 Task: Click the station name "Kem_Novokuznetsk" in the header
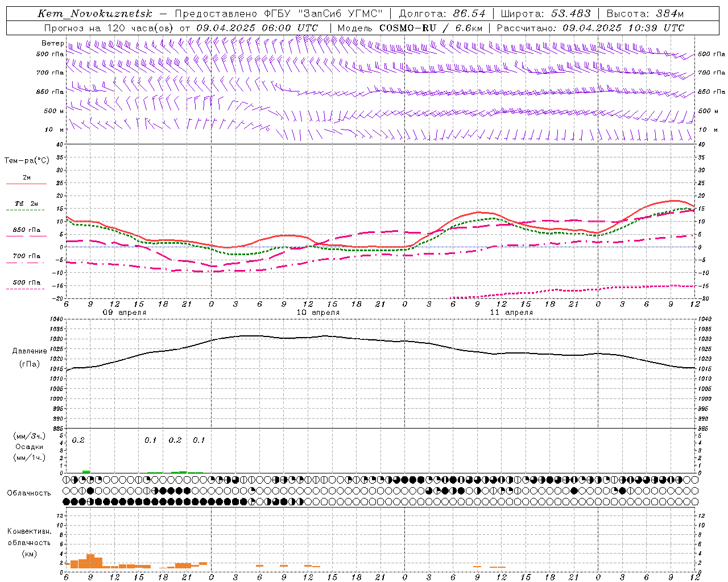[95, 14]
